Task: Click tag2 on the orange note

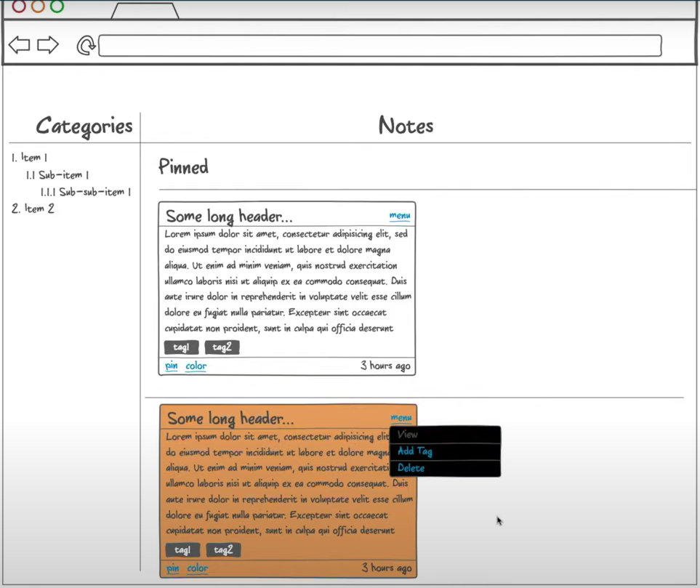Action: coord(223,550)
